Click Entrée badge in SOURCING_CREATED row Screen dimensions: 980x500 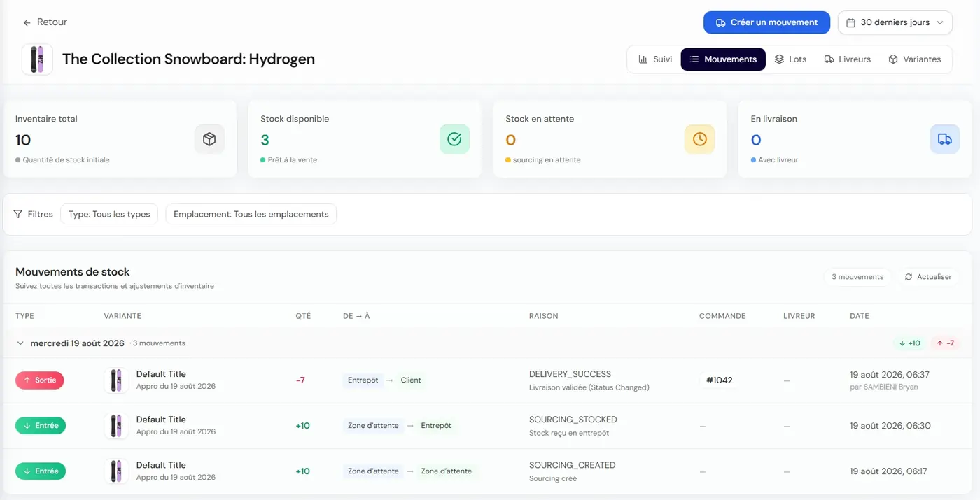[x=41, y=471]
